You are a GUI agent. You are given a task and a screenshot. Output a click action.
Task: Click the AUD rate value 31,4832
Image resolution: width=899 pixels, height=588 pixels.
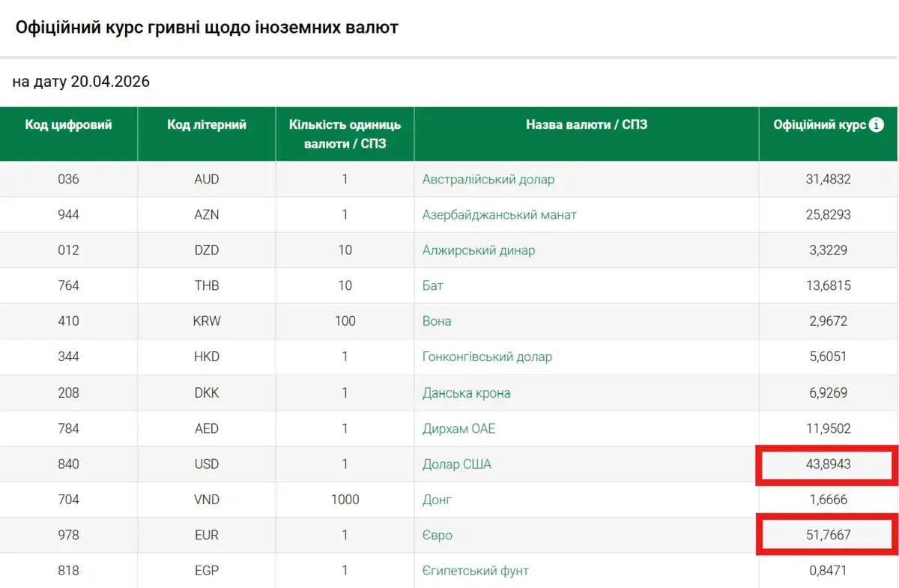(829, 179)
